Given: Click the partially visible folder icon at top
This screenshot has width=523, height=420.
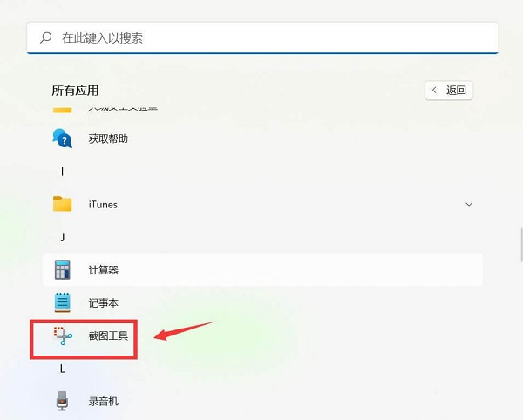Looking at the screenshot, I should click(x=62, y=109).
